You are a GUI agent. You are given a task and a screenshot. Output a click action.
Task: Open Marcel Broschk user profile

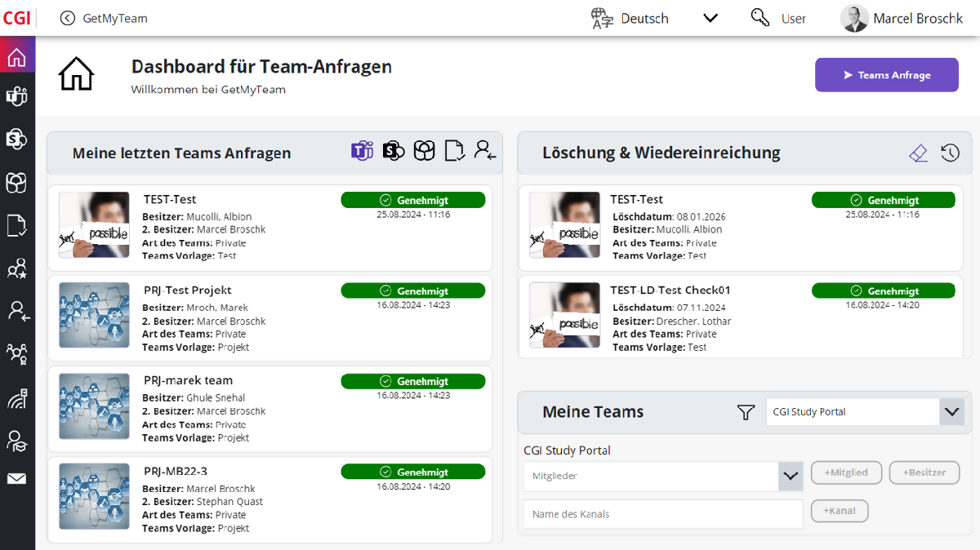902,18
